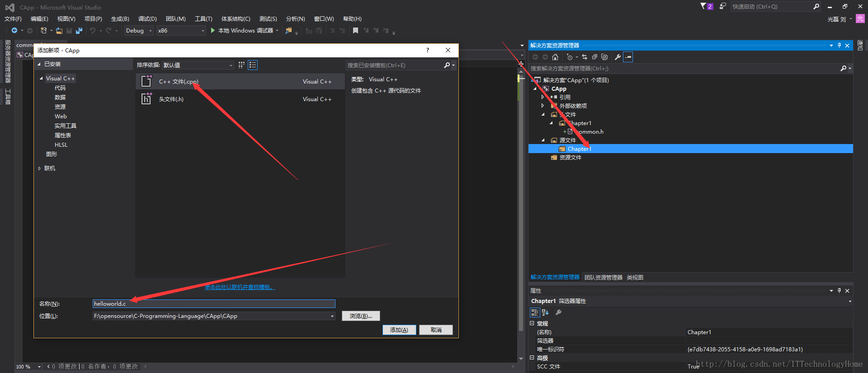868x373 pixels.
Task: Open the Debug configuration dropdown
Action: click(139, 30)
